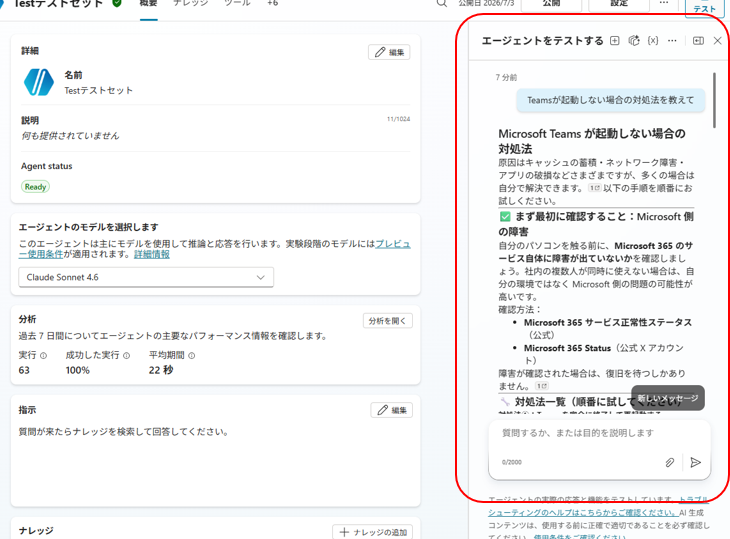The image size is (730, 539).
Task: Open the 設定 button
Action: [619, 4]
